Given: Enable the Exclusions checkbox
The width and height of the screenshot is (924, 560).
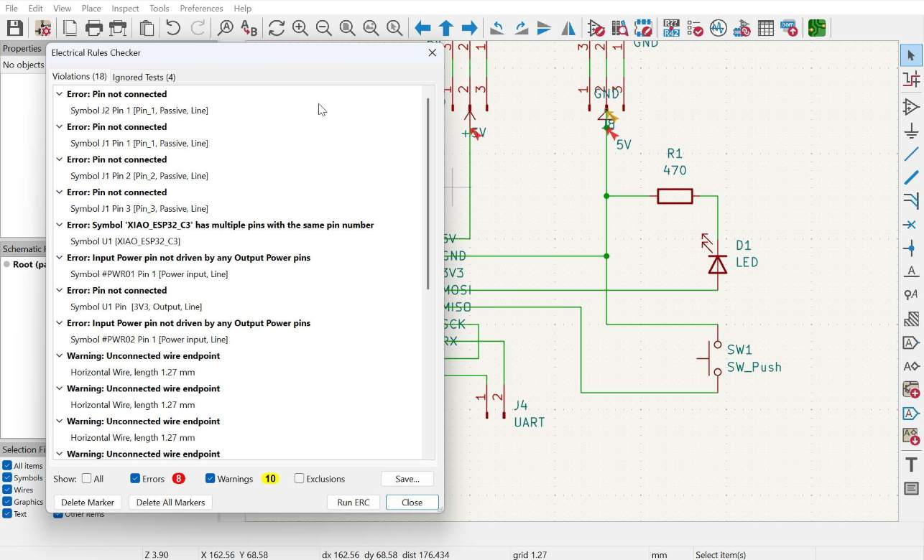Looking at the screenshot, I should 300,479.
